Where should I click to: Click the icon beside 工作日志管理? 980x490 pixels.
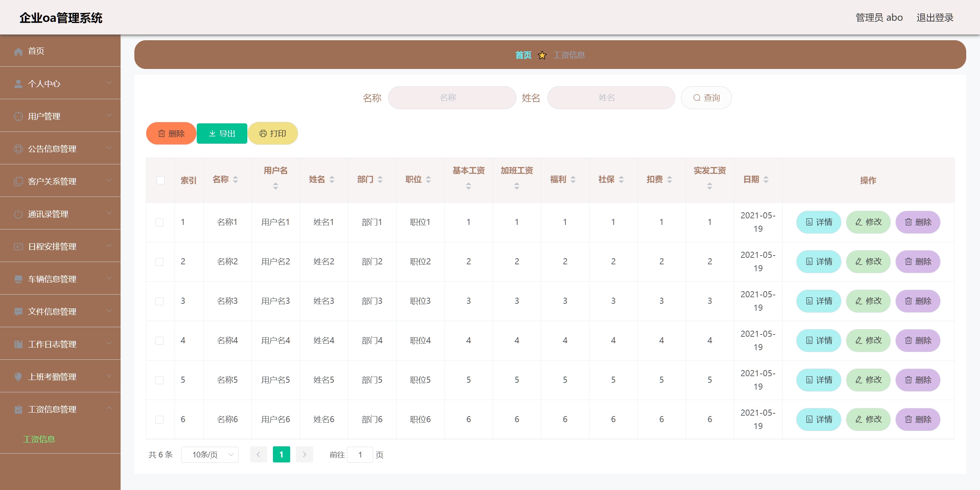[x=18, y=344]
